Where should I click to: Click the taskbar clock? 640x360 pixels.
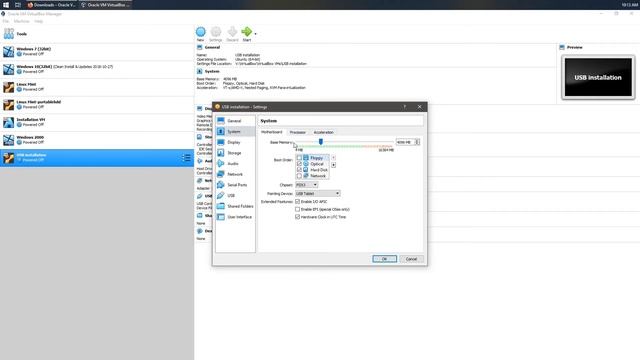point(630,5)
